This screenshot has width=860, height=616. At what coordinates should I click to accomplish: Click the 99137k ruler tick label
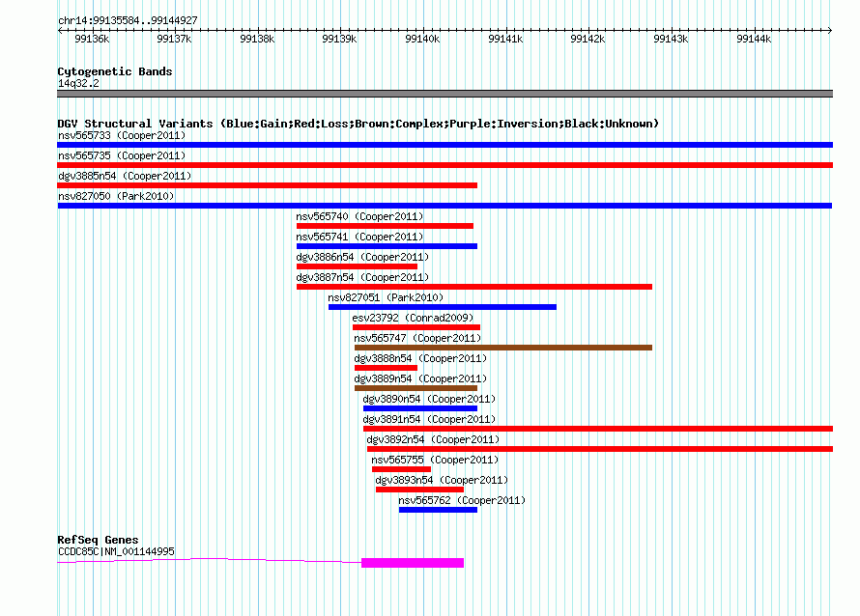[174, 39]
